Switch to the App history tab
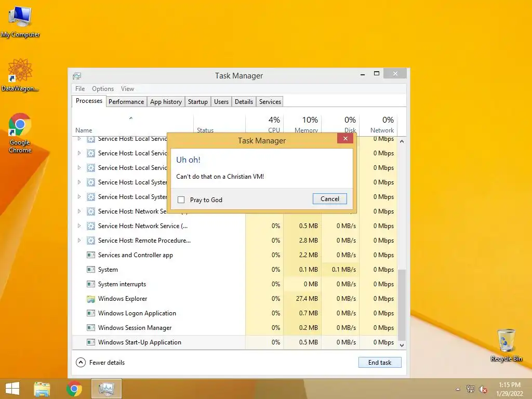This screenshot has width=532, height=399. coord(166,102)
